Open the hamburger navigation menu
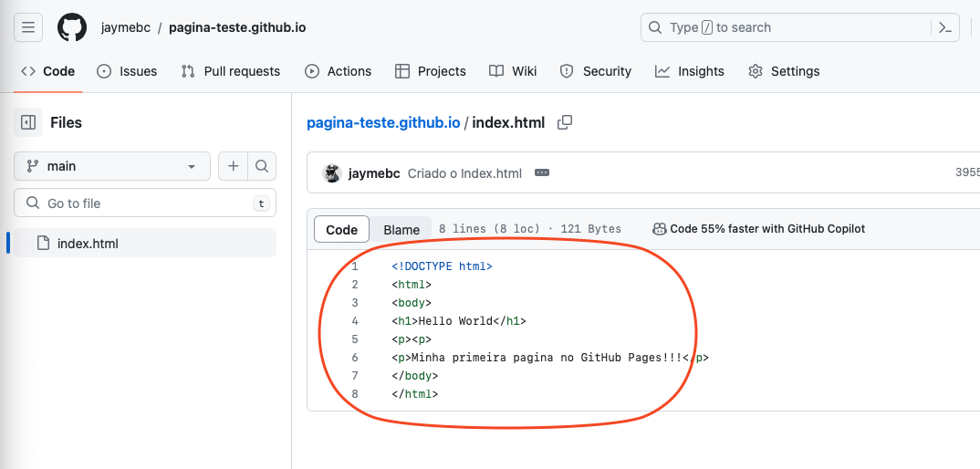Image resolution: width=980 pixels, height=469 pixels. 28,27
